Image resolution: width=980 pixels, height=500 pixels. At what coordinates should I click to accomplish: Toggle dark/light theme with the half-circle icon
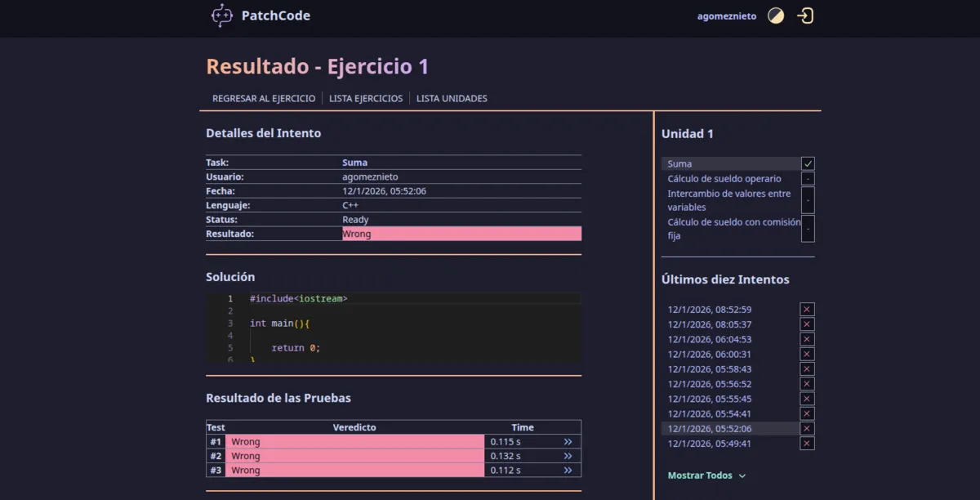click(x=775, y=15)
